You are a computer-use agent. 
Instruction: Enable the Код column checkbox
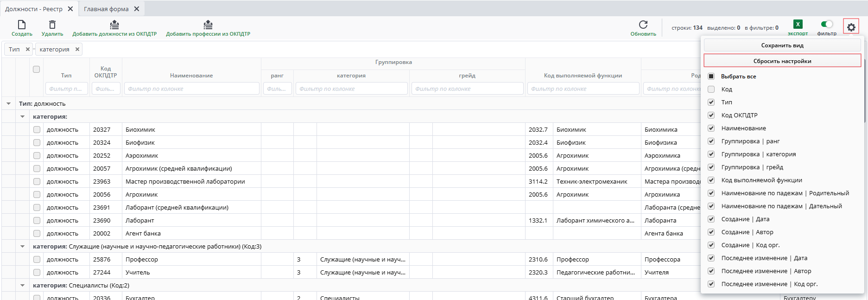(x=711, y=89)
